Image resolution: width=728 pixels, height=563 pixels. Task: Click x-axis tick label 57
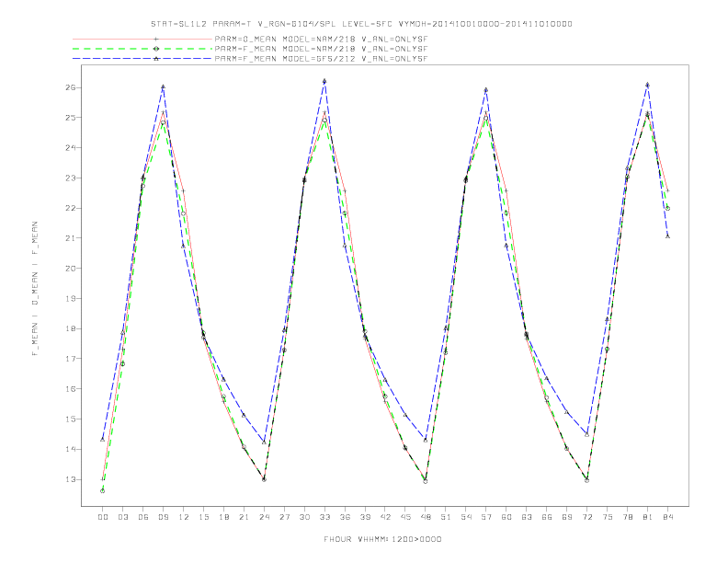point(486,517)
